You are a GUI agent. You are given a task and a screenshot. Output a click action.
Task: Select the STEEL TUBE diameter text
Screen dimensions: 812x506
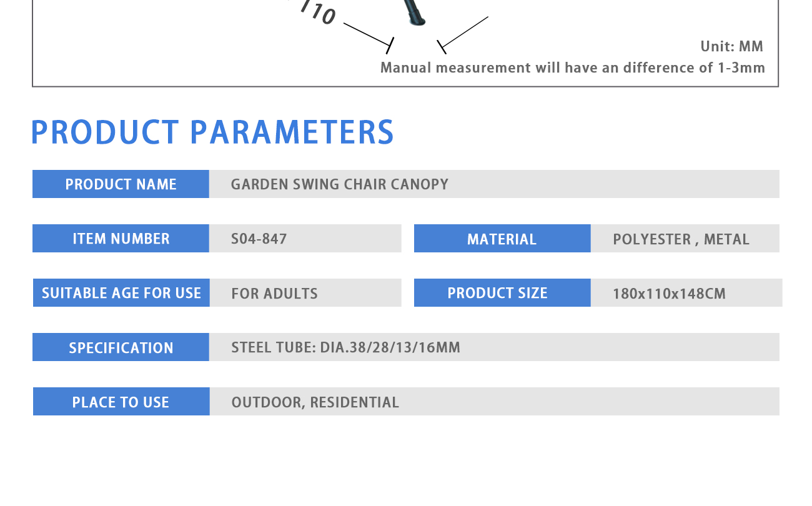tap(345, 347)
